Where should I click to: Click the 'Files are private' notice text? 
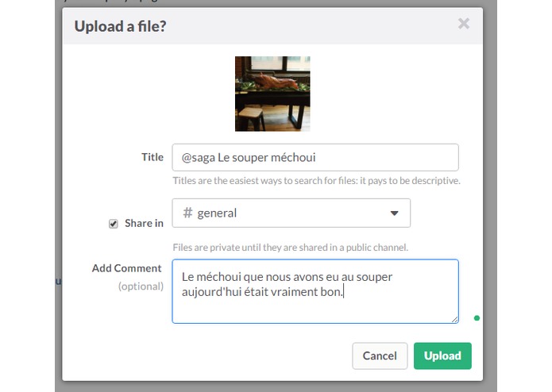point(291,248)
